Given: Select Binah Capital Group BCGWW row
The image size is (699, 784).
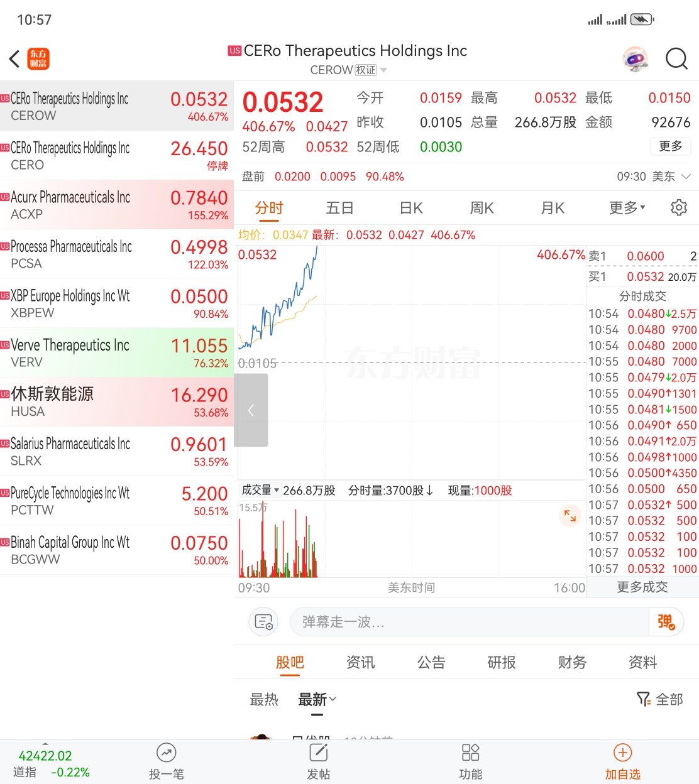Looking at the screenshot, I should [117, 550].
